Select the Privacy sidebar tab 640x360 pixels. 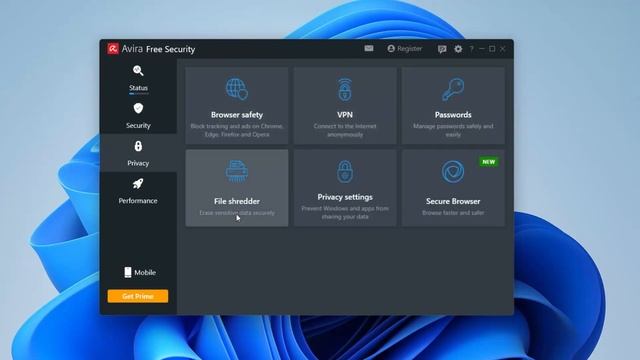tap(138, 153)
